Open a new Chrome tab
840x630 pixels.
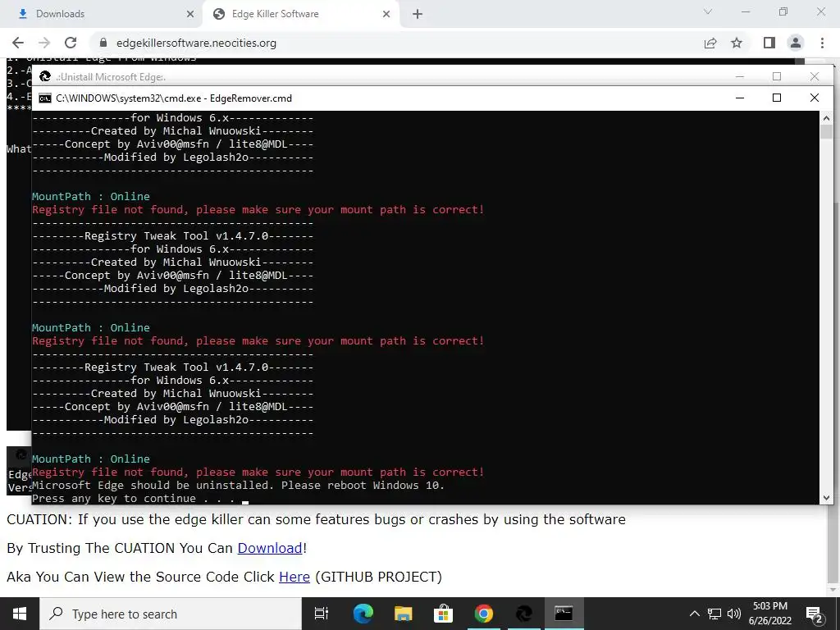click(418, 14)
